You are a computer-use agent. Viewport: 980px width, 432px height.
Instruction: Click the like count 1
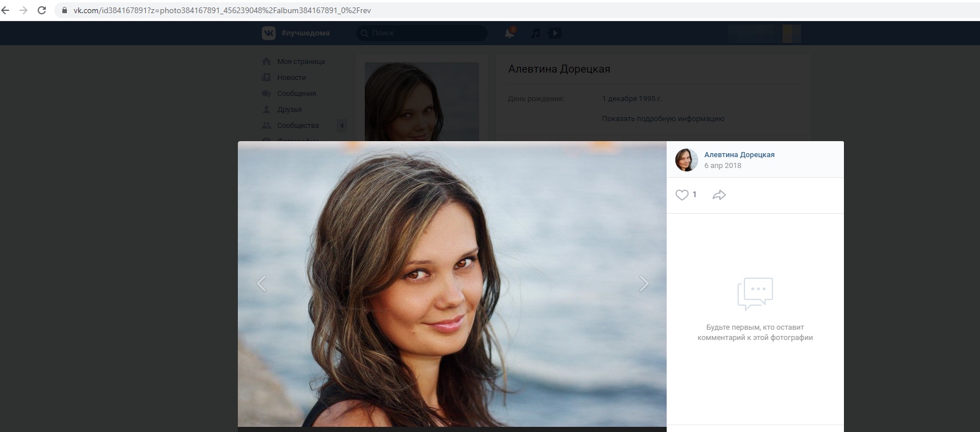[x=695, y=195]
